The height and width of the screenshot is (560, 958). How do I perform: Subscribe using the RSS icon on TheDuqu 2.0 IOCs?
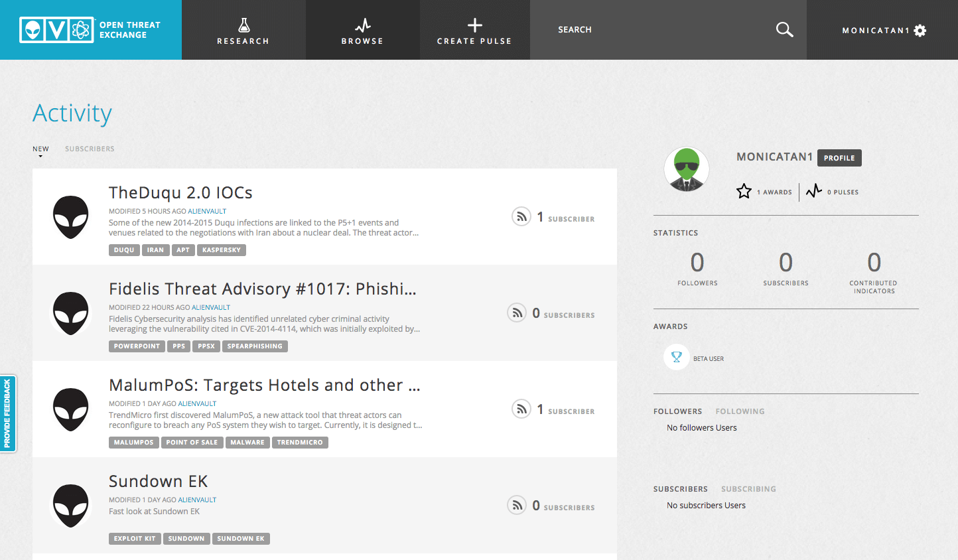click(x=521, y=216)
